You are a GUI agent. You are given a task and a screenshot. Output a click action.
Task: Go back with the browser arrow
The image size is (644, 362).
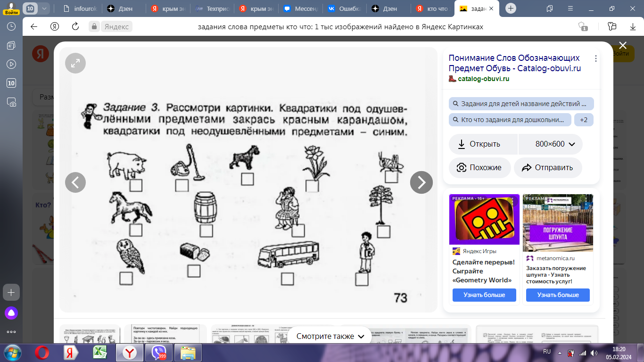[34, 27]
